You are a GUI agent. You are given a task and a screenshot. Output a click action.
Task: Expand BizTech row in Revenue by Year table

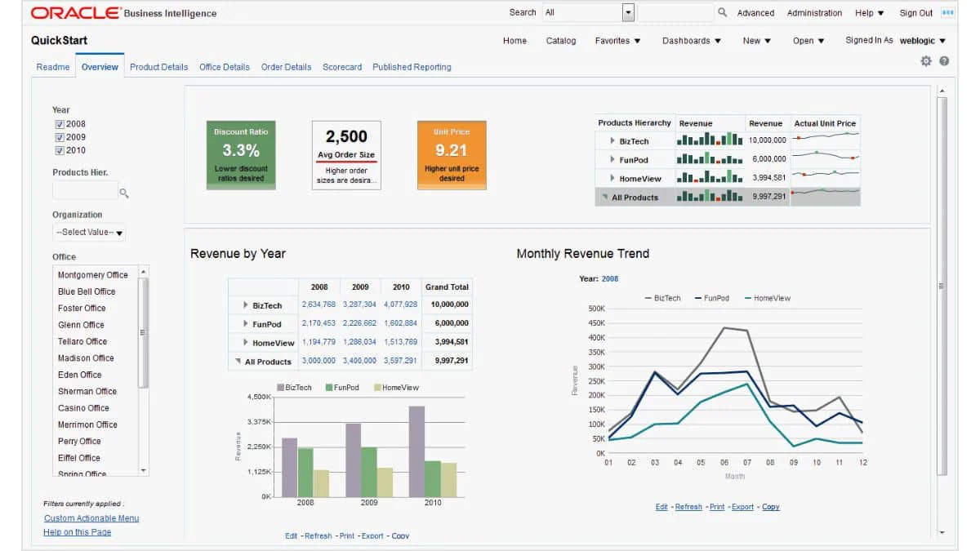pos(246,304)
